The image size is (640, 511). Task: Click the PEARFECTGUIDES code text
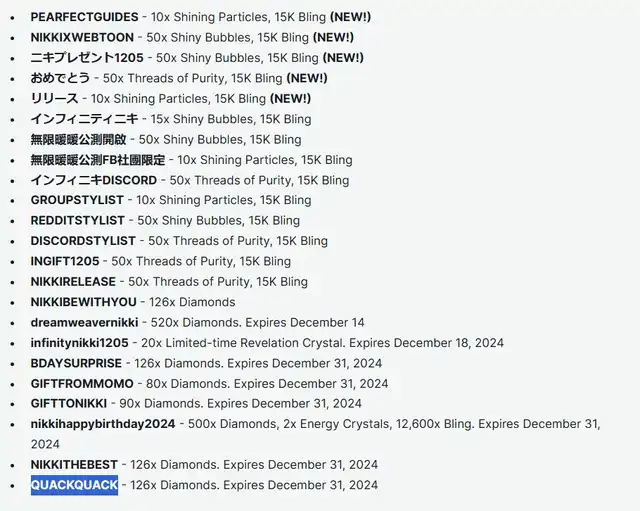[x=84, y=17]
